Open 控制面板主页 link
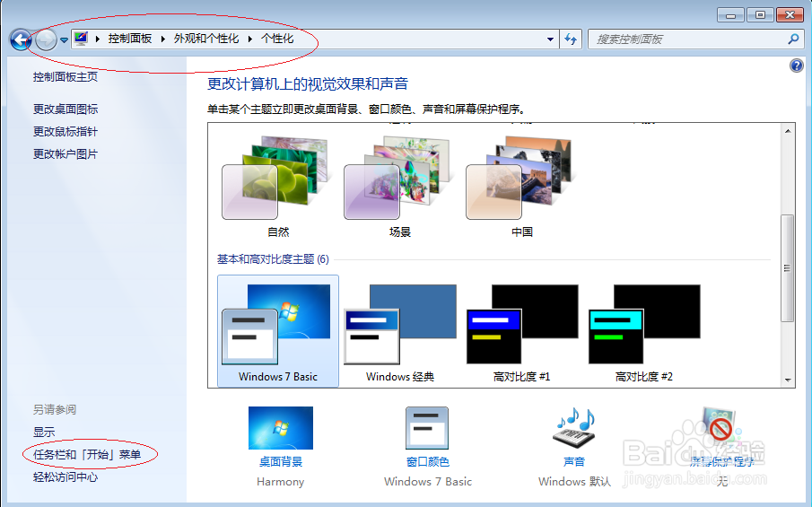Viewport: 812px width, 507px height. pos(65,77)
